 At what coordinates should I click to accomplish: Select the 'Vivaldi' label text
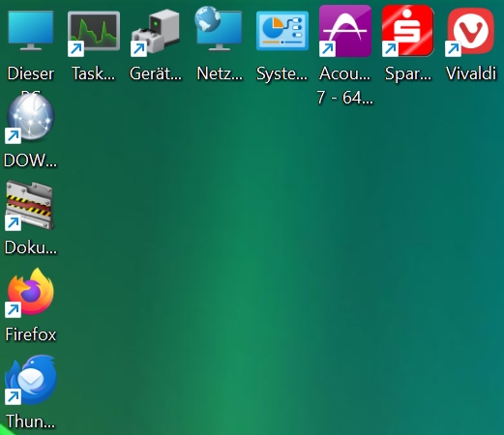(x=471, y=73)
